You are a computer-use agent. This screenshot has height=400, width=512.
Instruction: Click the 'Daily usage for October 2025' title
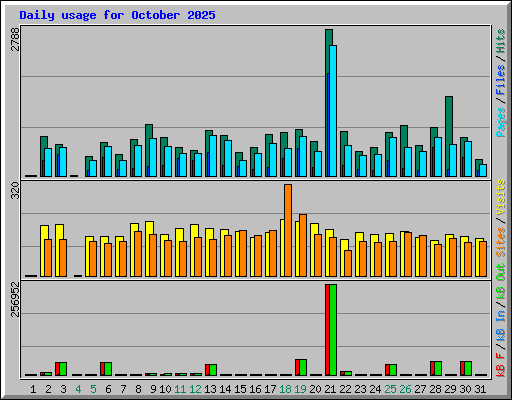pos(117,15)
